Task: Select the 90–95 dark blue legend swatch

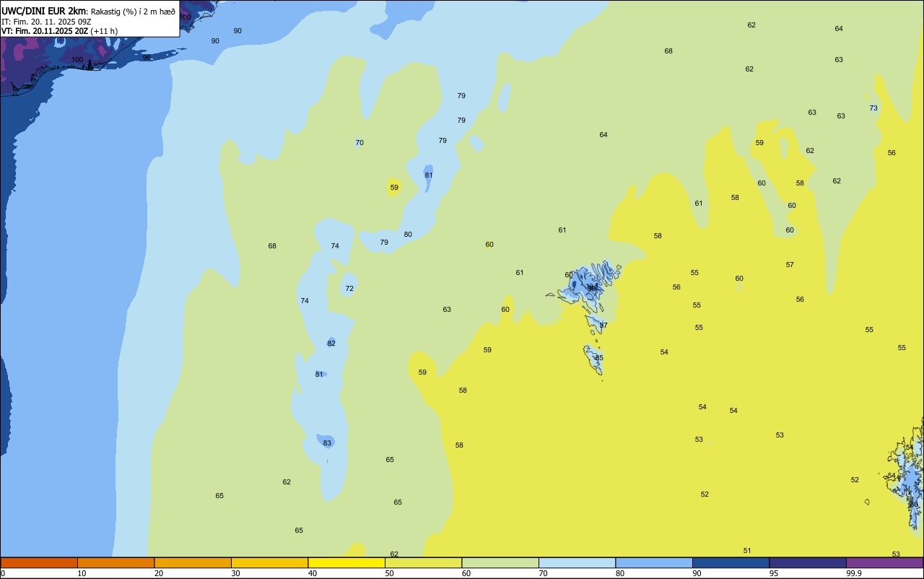Action: click(731, 562)
